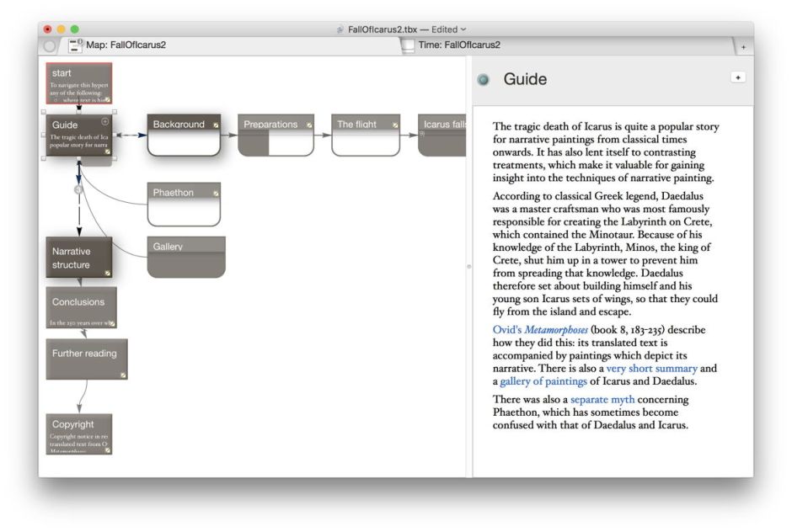Click the note badge on the Background note
The height and width of the screenshot is (532, 792).
tap(216, 125)
